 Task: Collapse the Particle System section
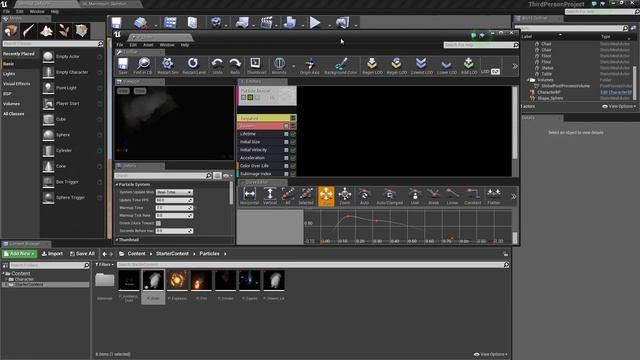[x=117, y=184]
